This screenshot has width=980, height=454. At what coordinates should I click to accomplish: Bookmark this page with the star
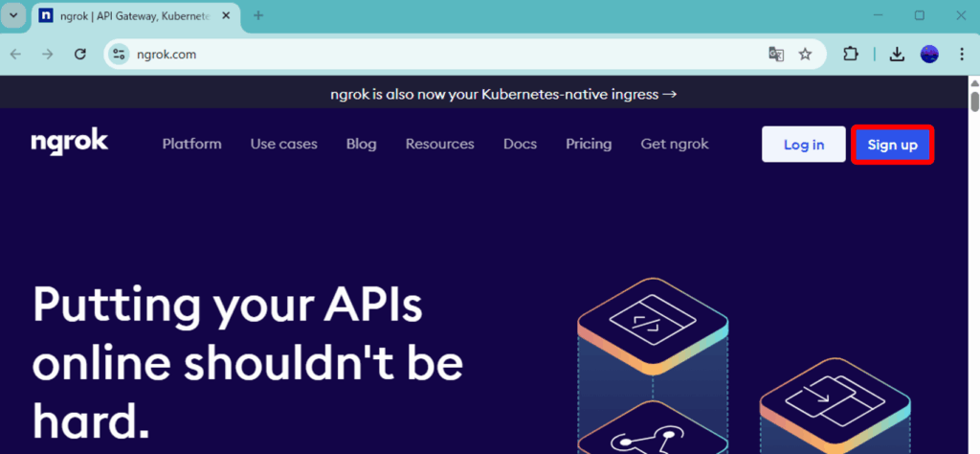point(805,55)
